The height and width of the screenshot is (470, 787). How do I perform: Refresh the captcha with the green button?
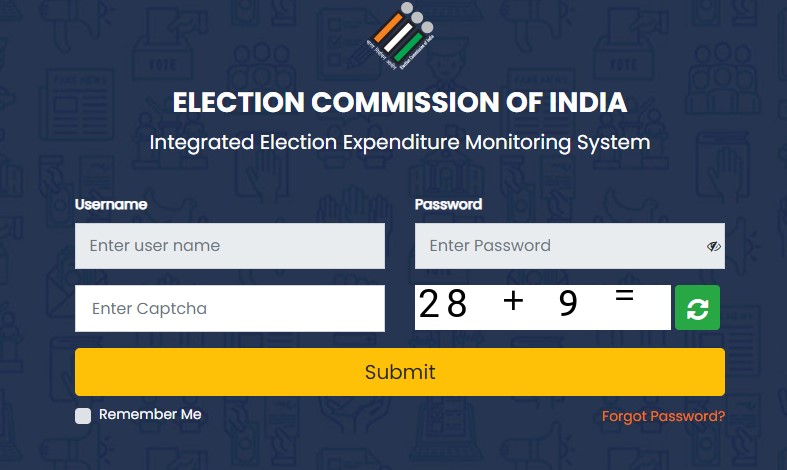(x=697, y=308)
